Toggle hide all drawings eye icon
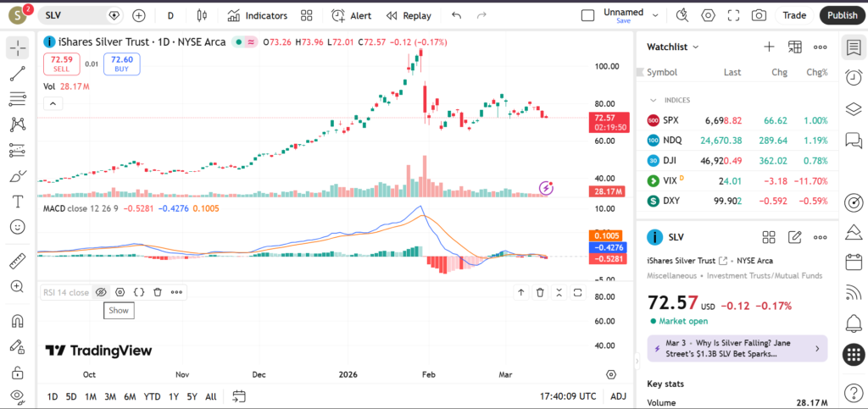 point(17,396)
